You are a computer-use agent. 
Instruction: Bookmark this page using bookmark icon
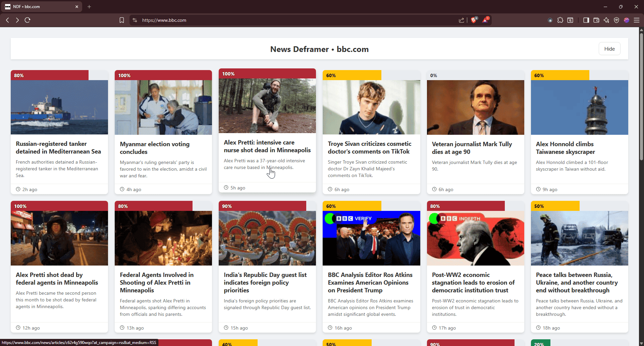click(x=122, y=20)
